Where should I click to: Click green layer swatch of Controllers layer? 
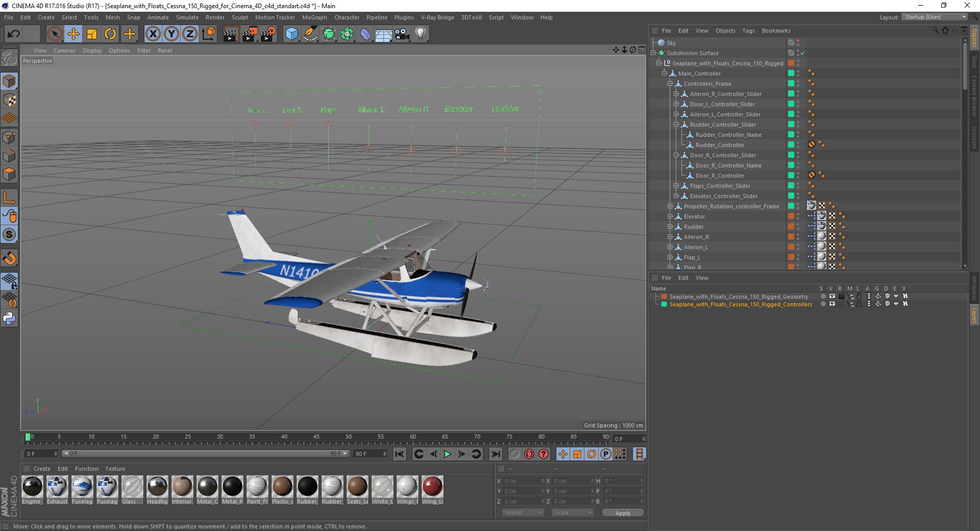click(664, 304)
